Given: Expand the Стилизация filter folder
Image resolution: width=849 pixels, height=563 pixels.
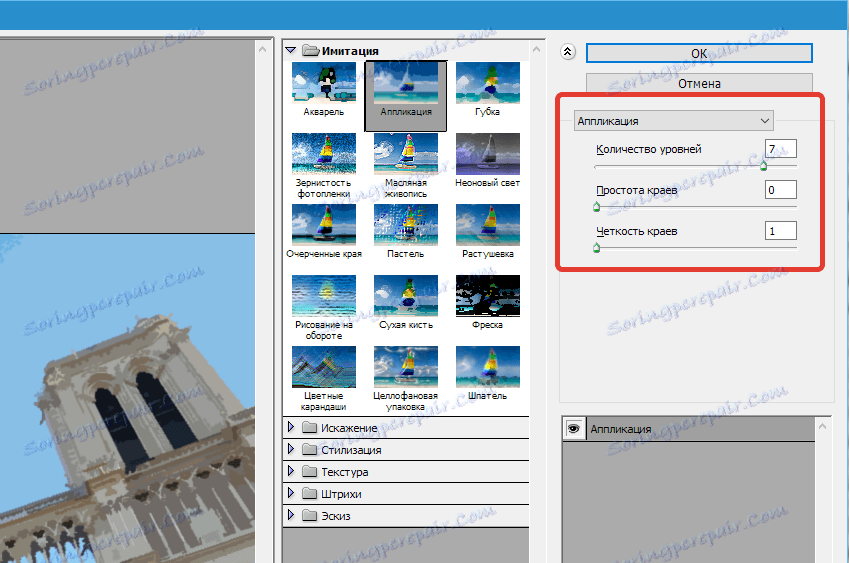Looking at the screenshot, I should 291,449.
